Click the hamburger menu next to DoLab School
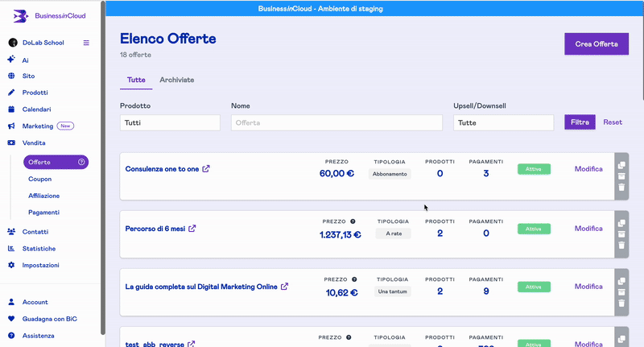644x347 pixels. click(86, 43)
